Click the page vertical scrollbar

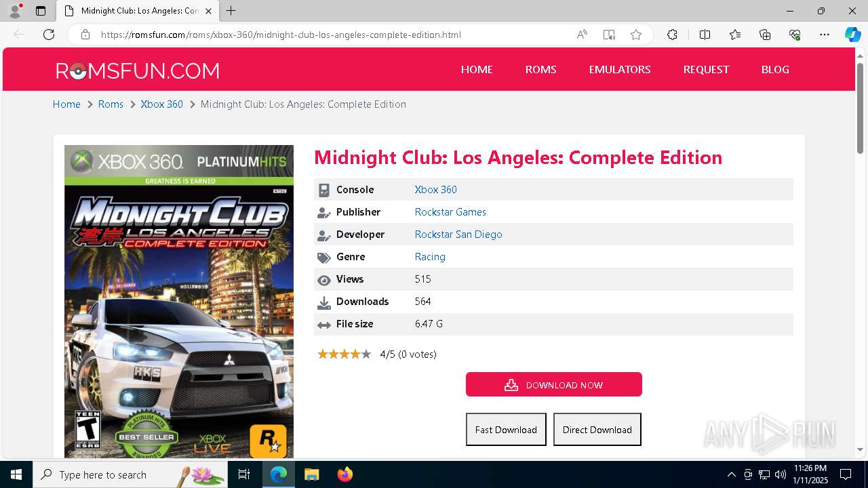click(x=861, y=108)
